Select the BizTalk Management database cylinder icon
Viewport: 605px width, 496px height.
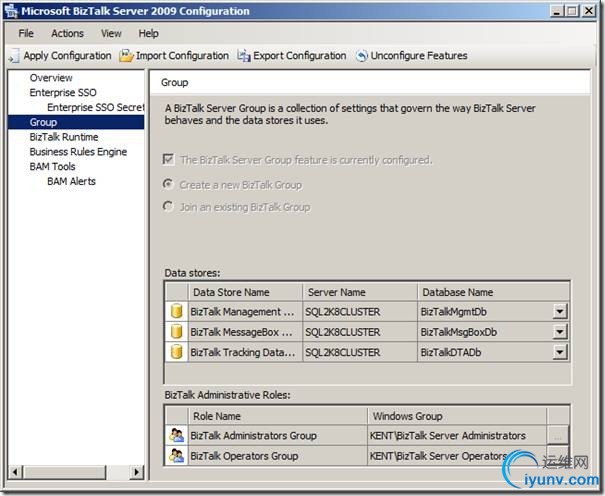click(x=176, y=311)
